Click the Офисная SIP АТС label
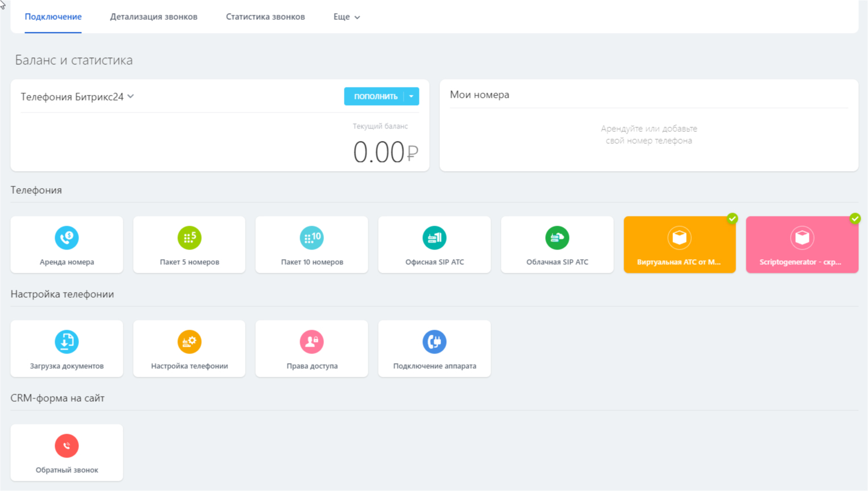 434,262
